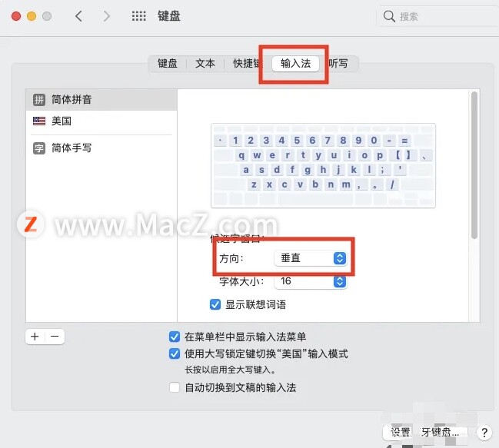
Task: Add an input source with plus button
Action: pos(35,337)
